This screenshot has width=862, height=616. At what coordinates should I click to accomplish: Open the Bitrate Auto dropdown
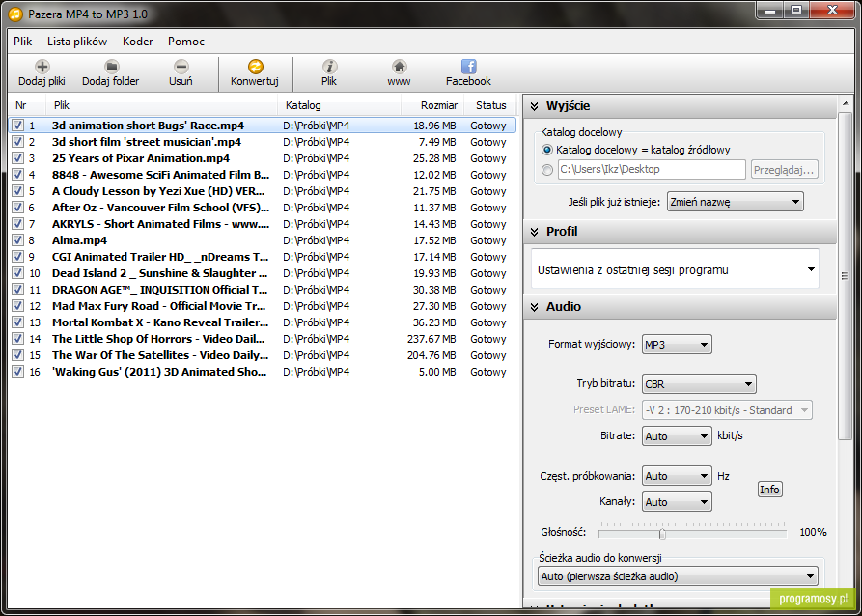tap(677, 436)
